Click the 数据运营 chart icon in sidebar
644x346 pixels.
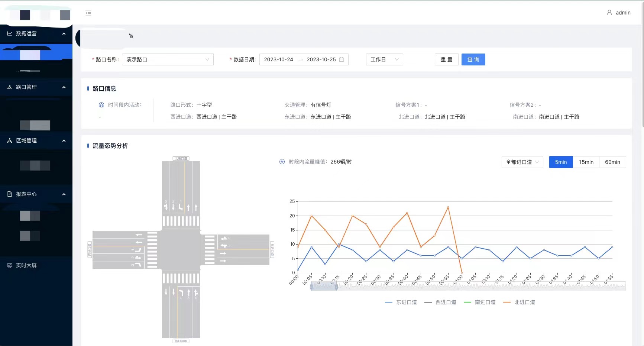pyautogui.click(x=10, y=33)
